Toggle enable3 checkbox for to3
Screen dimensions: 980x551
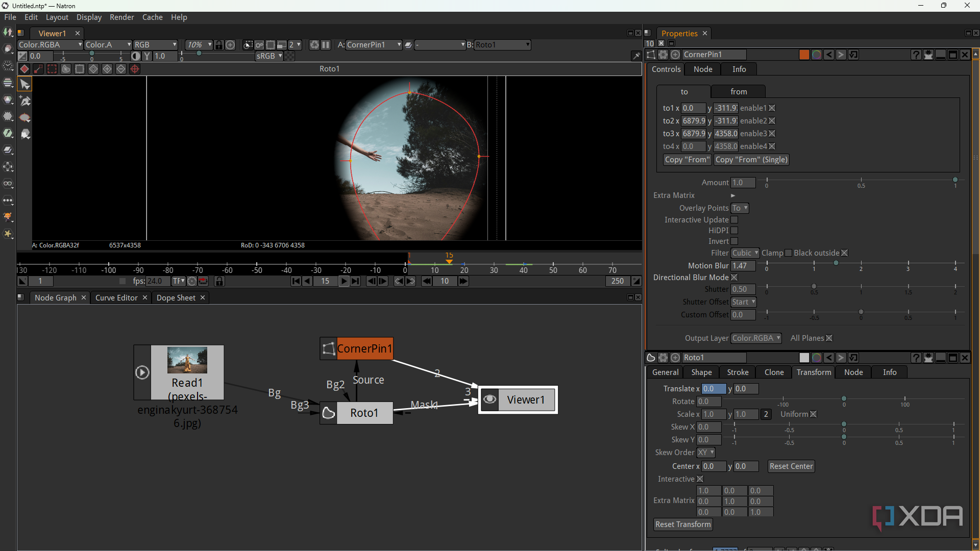[x=772, y=134]
